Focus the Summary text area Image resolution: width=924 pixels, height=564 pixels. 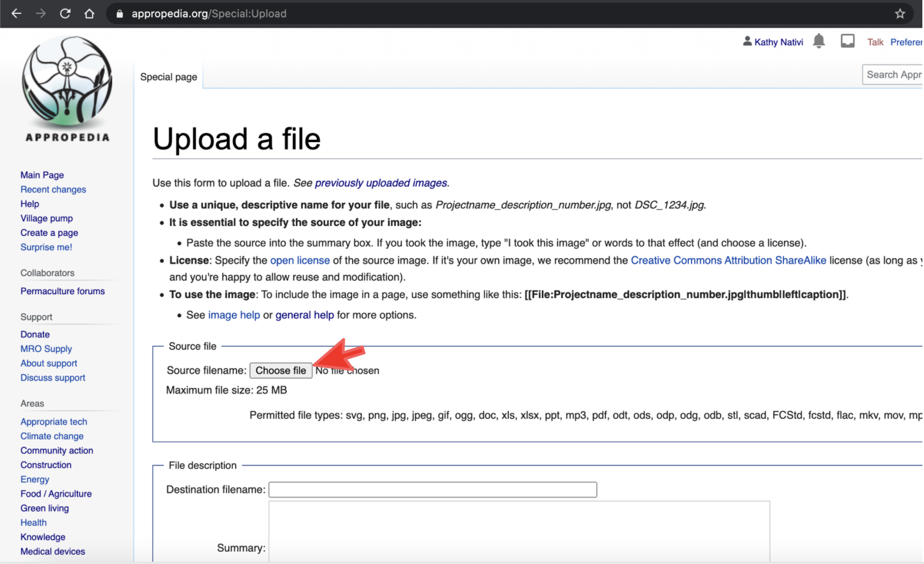(519, 530)
